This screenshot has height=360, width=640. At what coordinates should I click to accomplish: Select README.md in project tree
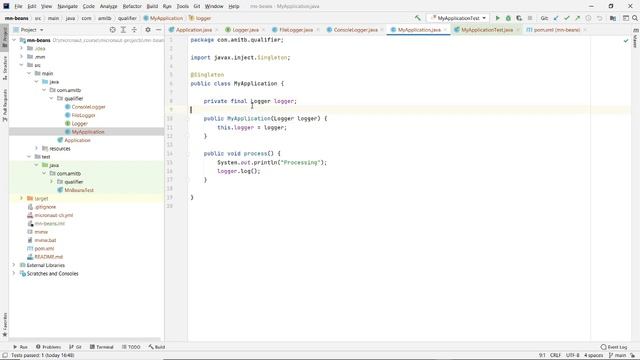pos(49,257)
